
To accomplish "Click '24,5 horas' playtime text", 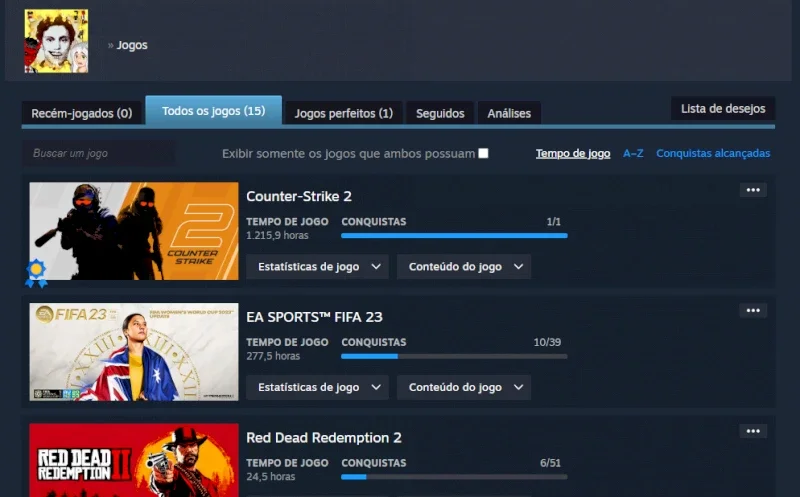I will 270,477.
